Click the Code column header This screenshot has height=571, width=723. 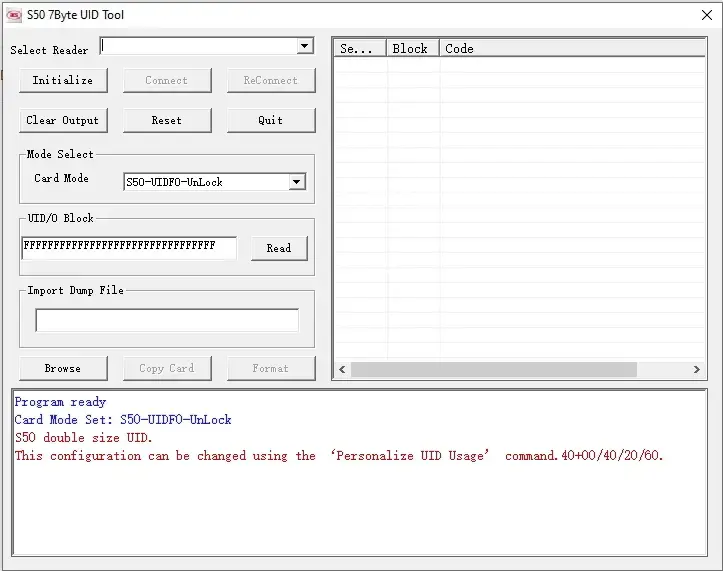point(570,48)
